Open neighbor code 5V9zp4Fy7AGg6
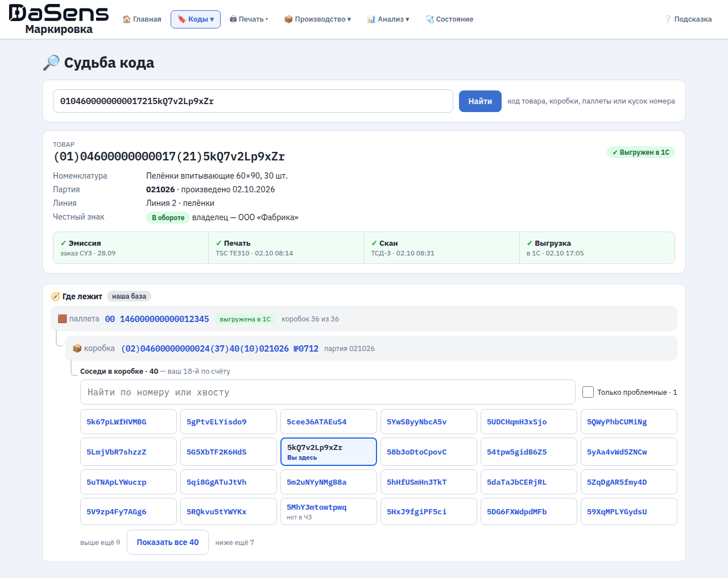 [x=129, y=511]
